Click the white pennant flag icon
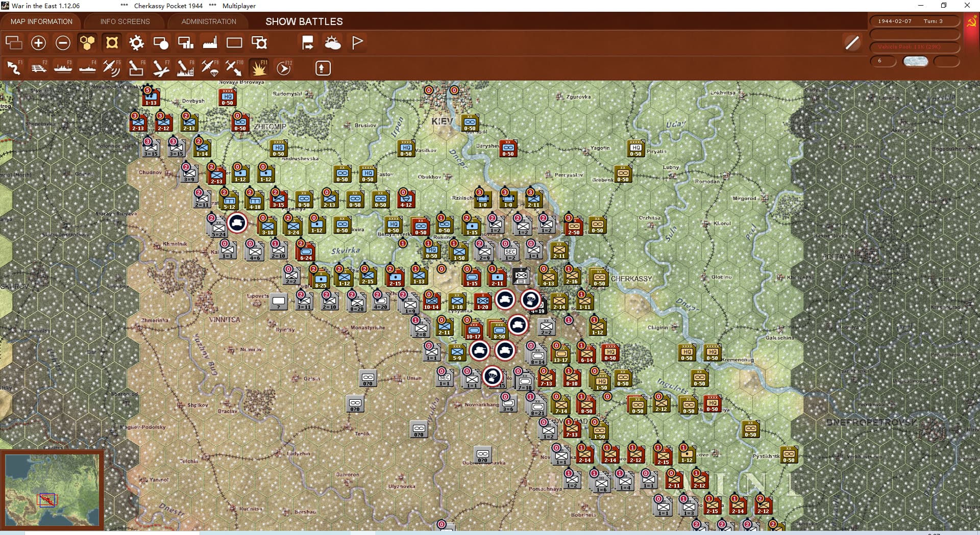 point(357,43)
